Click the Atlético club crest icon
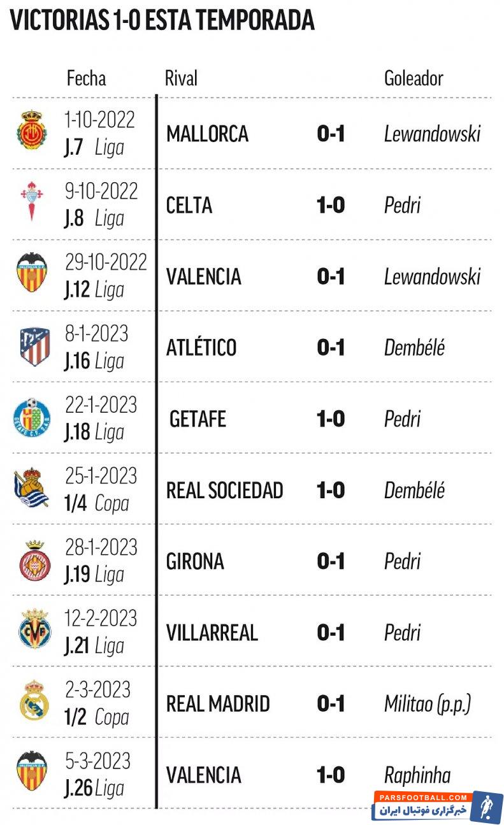The height and width of the screenshot is (825, 504). pyautogui.click(x=33, y=347)
